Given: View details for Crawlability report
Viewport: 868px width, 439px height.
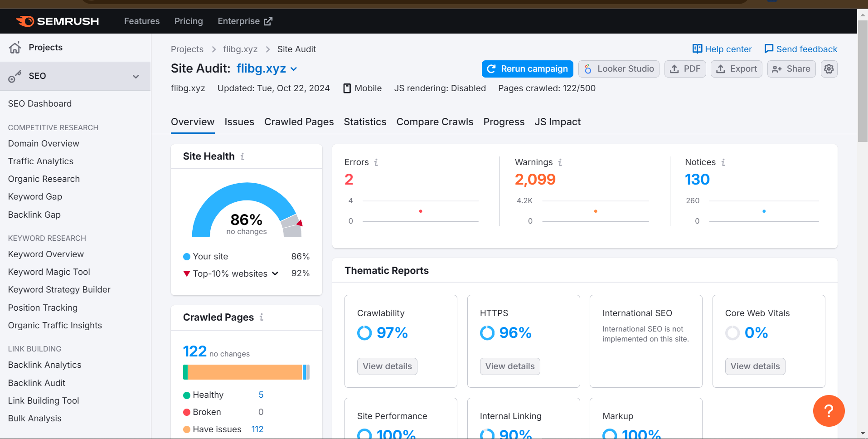Looking at the screenshot, I should [x=387, y=366].
